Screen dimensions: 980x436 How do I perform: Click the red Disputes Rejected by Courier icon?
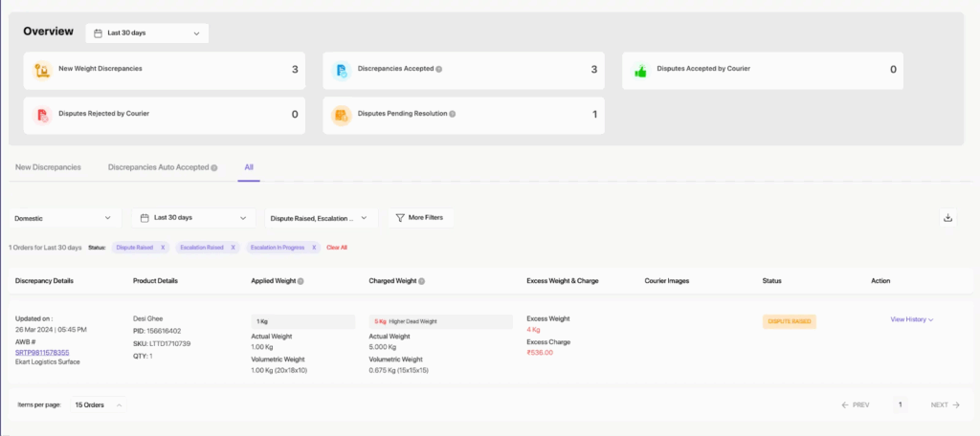click(x=42, y=115)
